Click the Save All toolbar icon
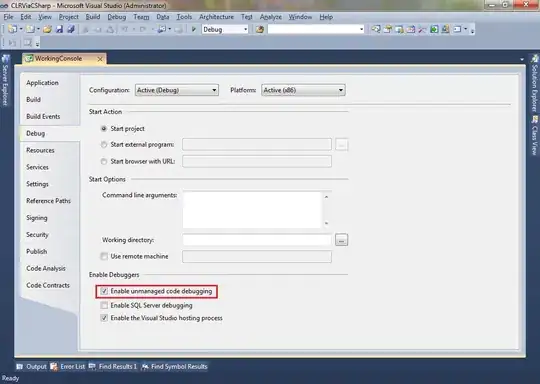This screenshot has height=384, width=540. tap(71, 29)
